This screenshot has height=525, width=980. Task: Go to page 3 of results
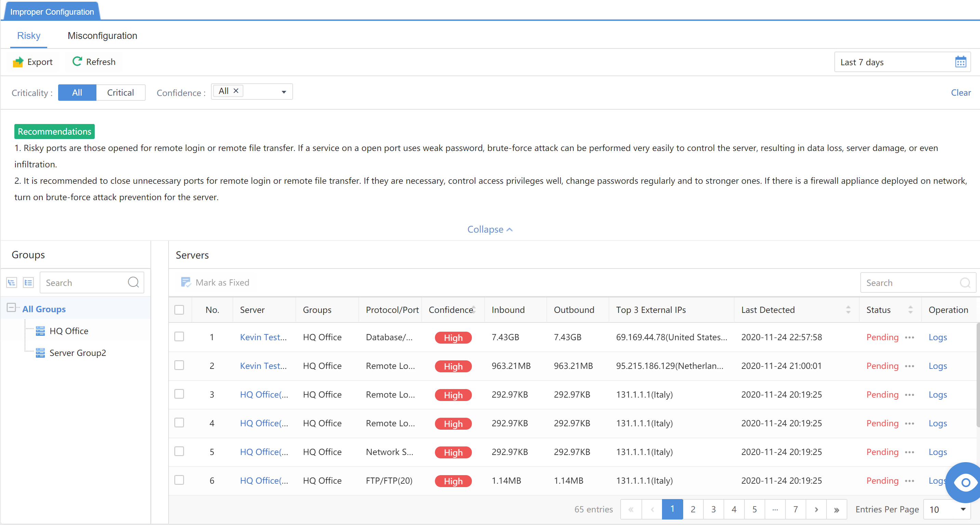pos(713,509)
